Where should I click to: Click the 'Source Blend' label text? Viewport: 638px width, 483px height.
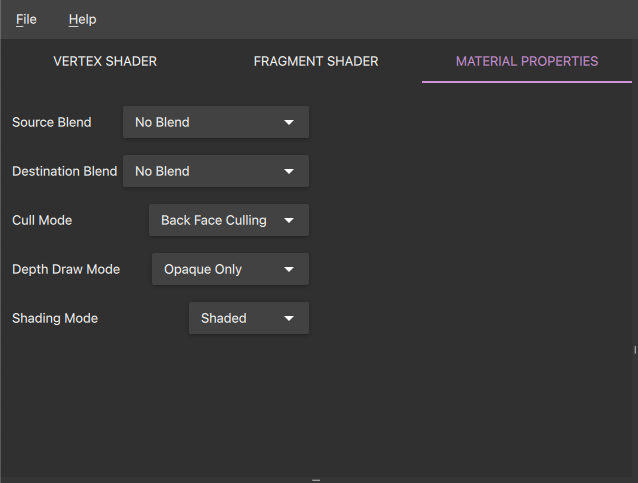[x=52, y=122]
